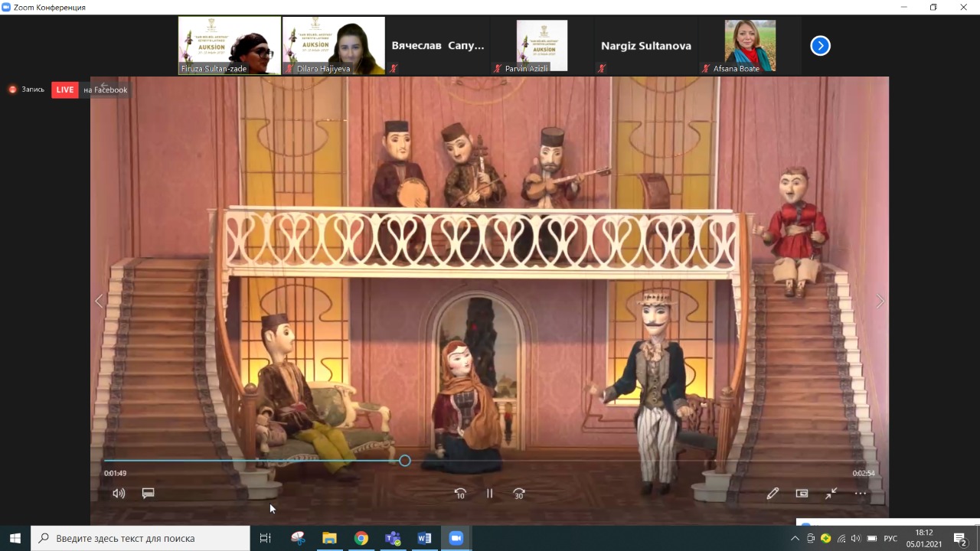Skip forward 30 seconds in the video
980x551 pixels.
pyautogui.click(x=519, y=494)
